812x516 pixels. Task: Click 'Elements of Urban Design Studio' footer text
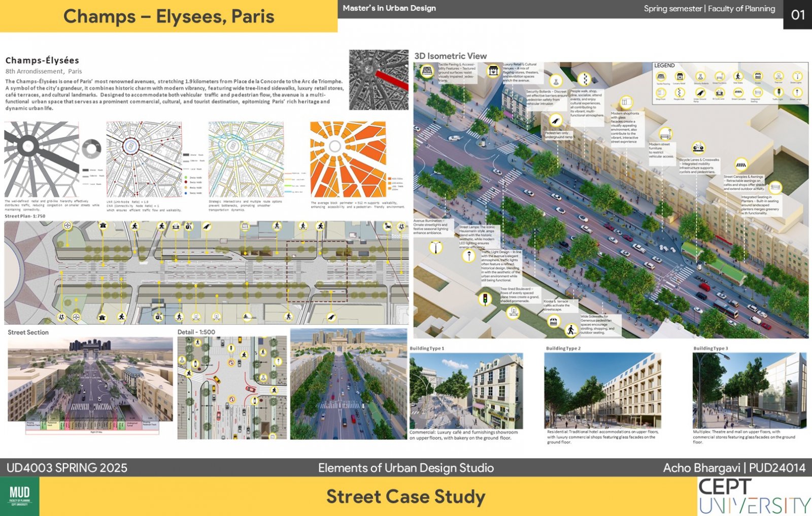pyautogui.click(x=406, y=468)
